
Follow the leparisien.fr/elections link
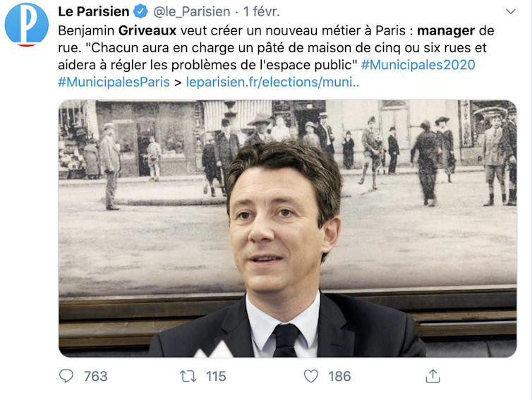coord(272,82)
